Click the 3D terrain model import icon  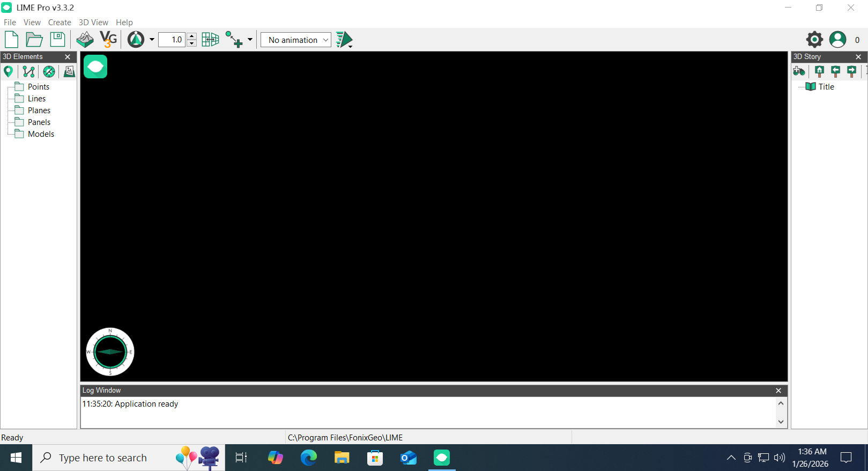coord(85,40)
